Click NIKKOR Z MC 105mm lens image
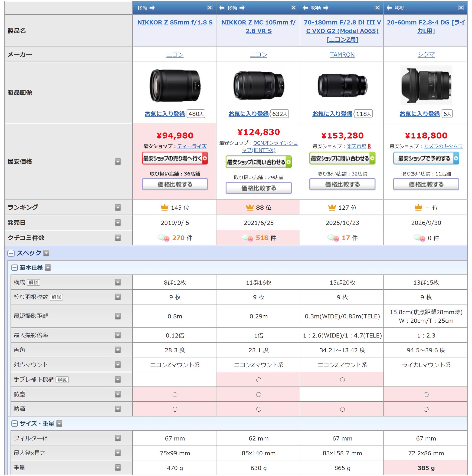Image resolution: width=472 pixels, height=476 pixels. [259, 85]
